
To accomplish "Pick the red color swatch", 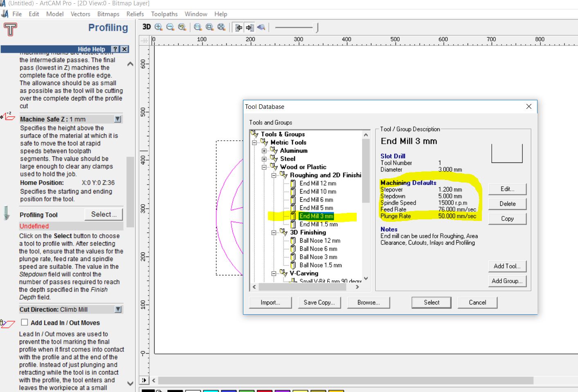I will (x=264, y=391).
